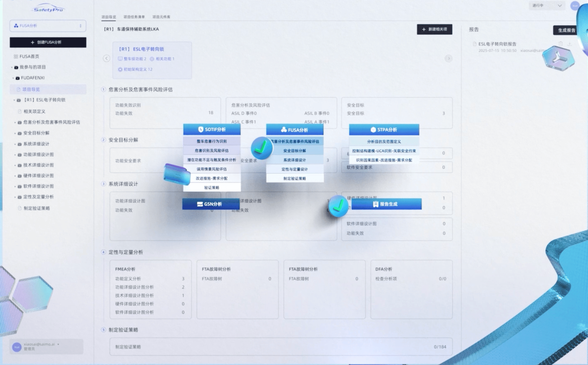Screen dimensions: 588x365
Task: Collapse the 我参与的项目 tree node
Action: pos(12,67)
